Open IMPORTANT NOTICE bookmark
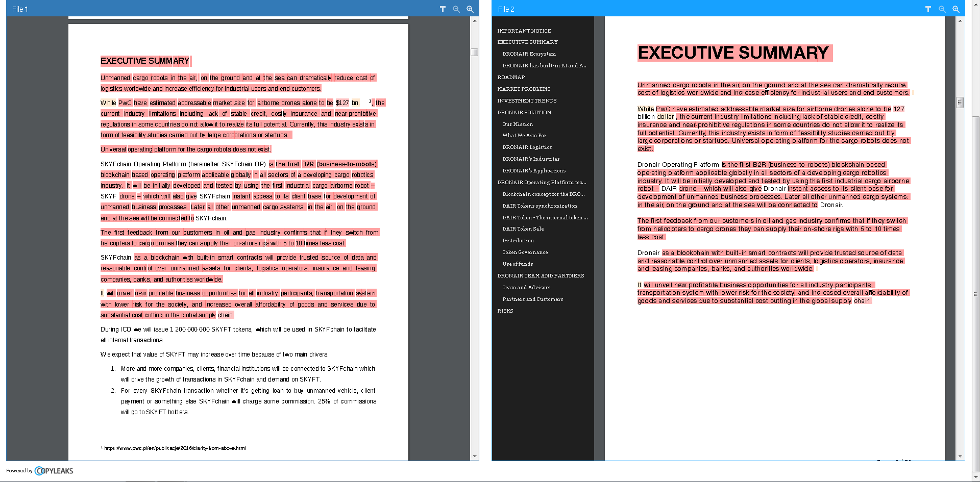The image size is (980, 482). (x=524, y=31)
